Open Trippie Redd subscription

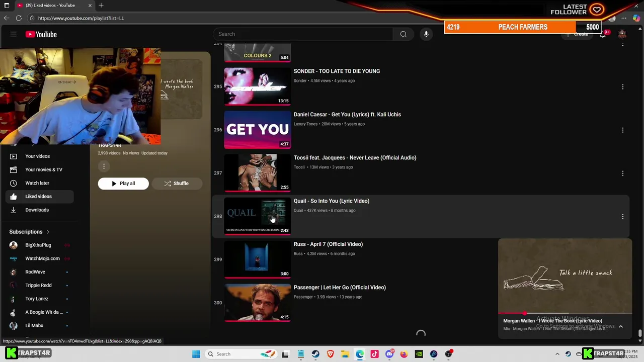click(40, 286)
